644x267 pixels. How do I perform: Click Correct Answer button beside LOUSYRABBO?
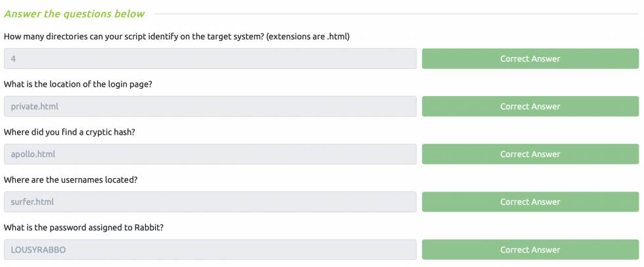530,250
